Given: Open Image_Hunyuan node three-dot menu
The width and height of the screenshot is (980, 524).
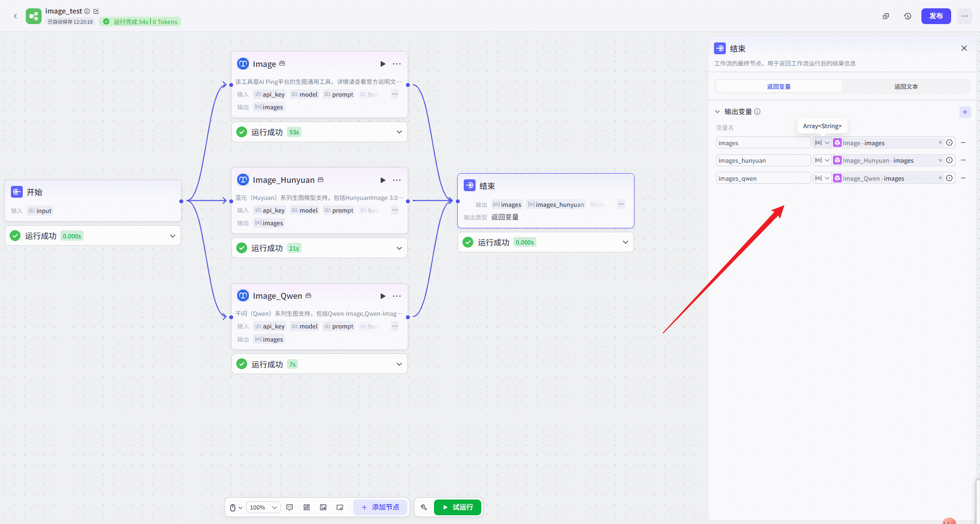Looking at the screenshot, I should pos(397,180).
